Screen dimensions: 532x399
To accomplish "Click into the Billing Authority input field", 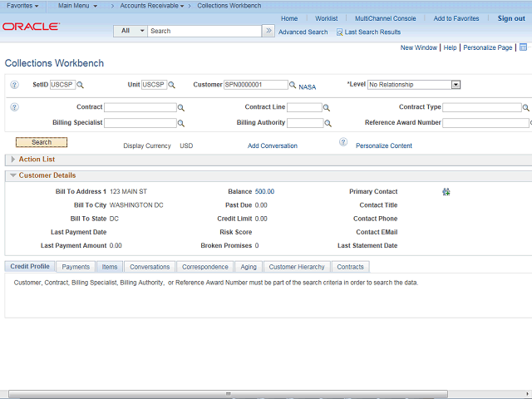I will click(x=305, y=123).
